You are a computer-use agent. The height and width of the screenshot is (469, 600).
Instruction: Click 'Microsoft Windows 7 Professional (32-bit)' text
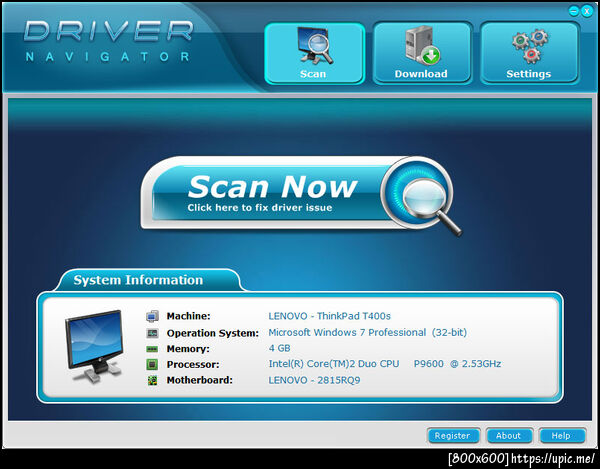pos(368,332)
